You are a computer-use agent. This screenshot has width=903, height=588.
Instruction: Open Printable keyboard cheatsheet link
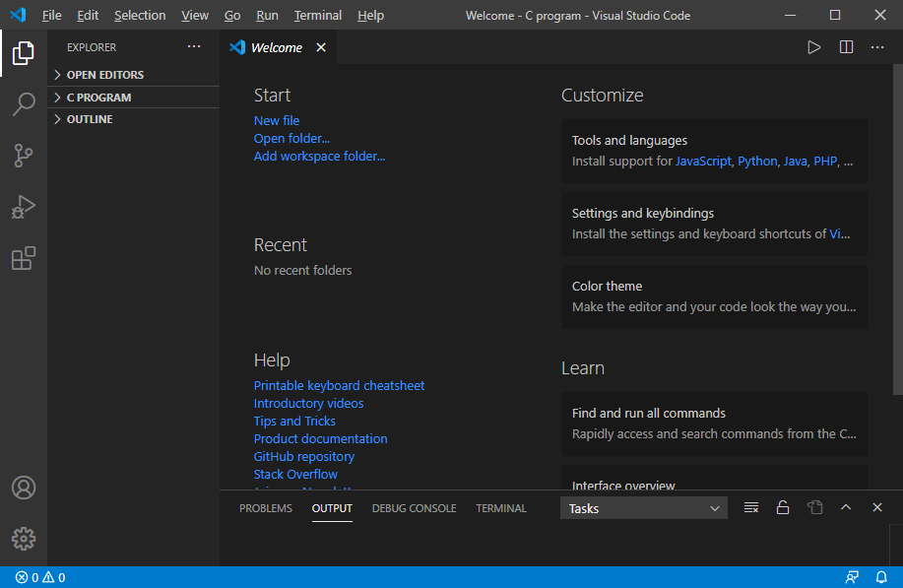click(x=339, y=385)
